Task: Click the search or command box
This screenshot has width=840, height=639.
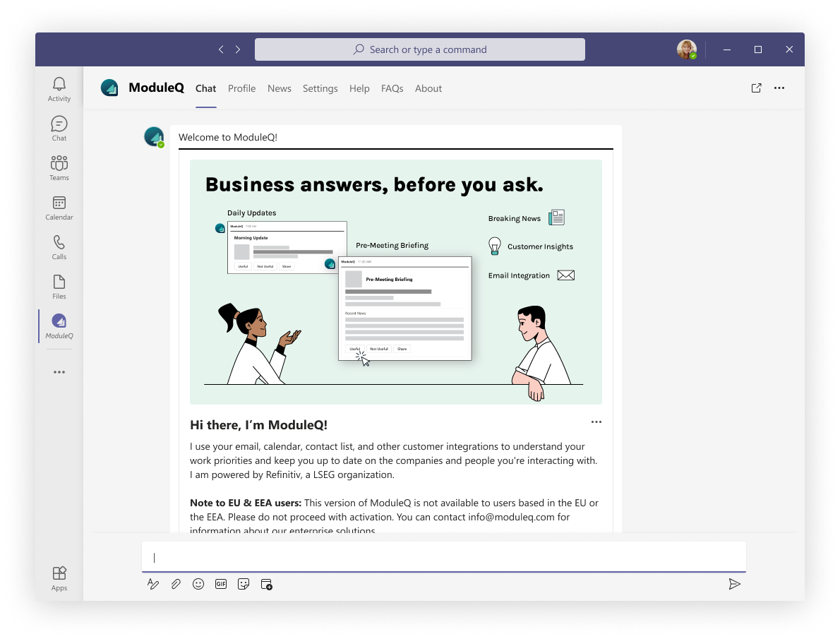Action: [419, 49]
